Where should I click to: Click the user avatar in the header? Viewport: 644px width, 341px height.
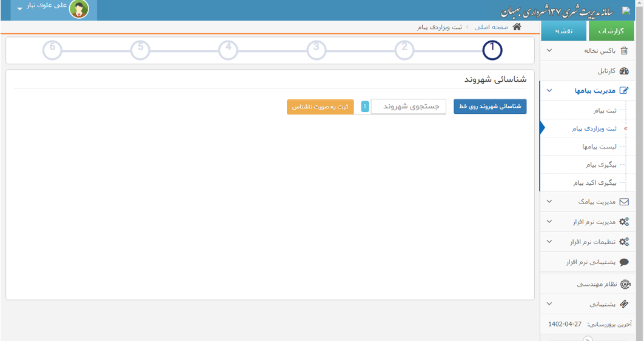[x=79, y=9]
